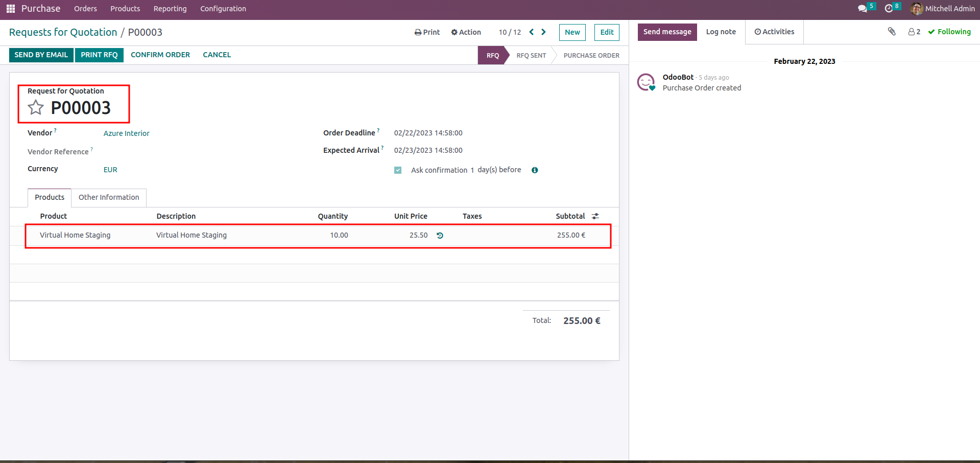Viewport: 980px width, 463px height.
Task: Open the Print dropdown
Action: [427, 32]
